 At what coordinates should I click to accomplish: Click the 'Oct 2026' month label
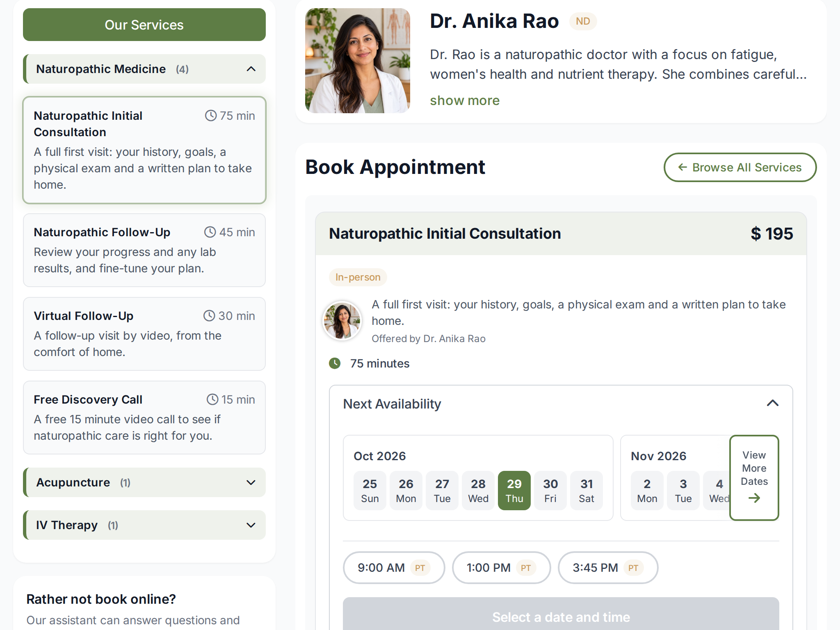pos(380,456)
